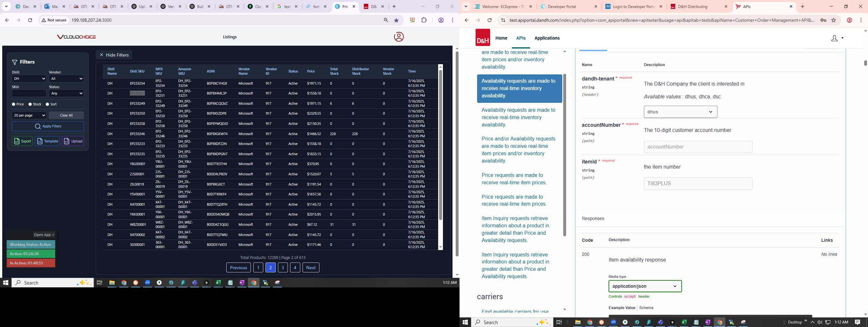Open Microsoft Teams in right taskbar

click(x=661, y=322)
